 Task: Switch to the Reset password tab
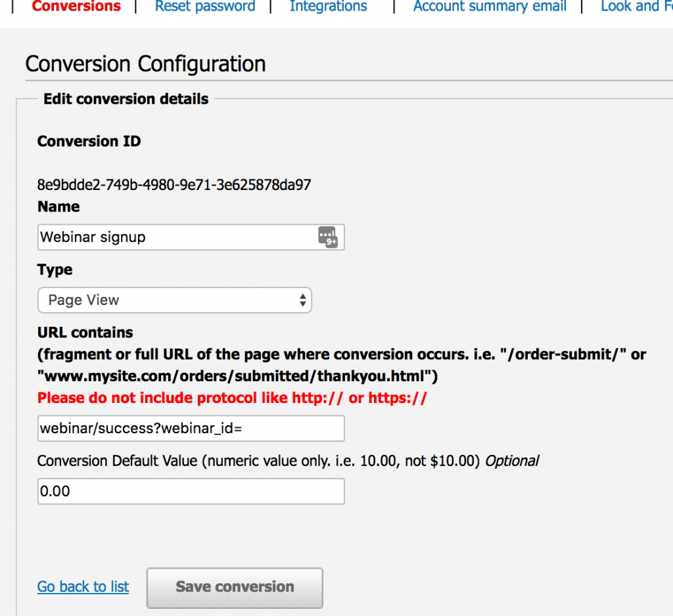coord(205,7)
